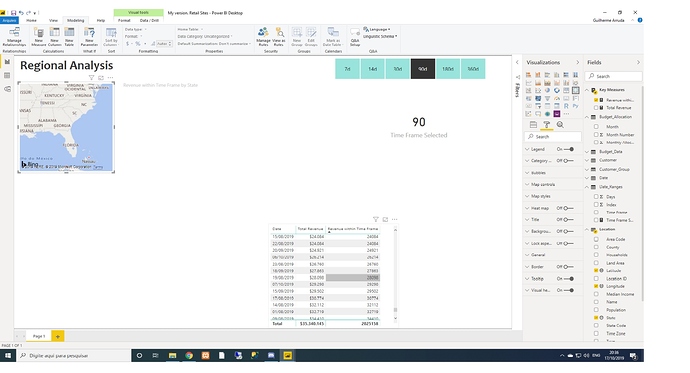Image resolution: width=690 pixels, height=373 pixels.
Task: Add a new page with plus button
Action: coord(58,336)
